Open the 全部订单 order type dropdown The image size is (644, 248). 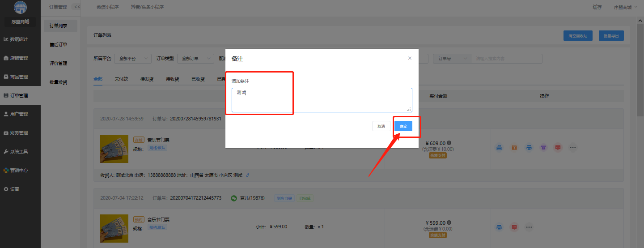(196, 59)
